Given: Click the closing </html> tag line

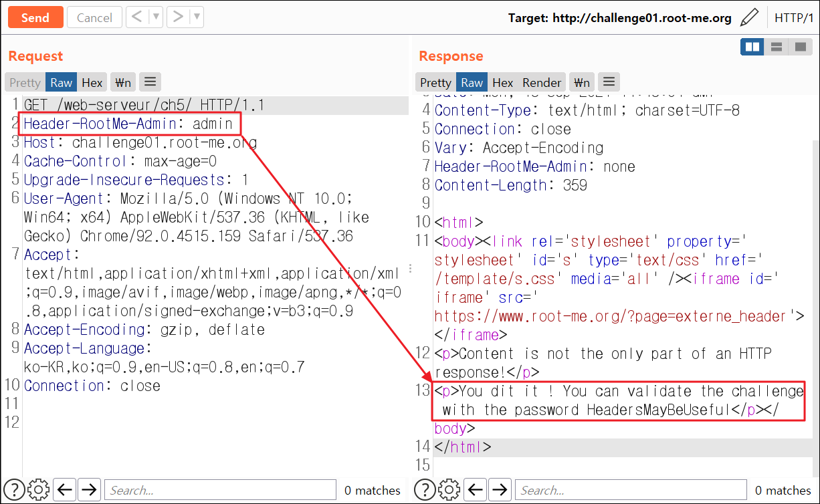Looking at the screenshot, I should (x=463, y=447).
